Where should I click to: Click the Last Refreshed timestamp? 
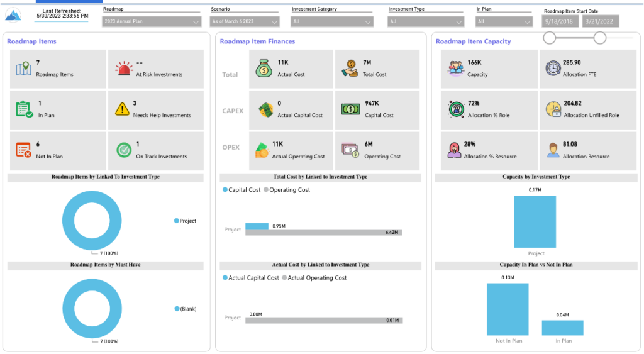[x=62, y=14]
